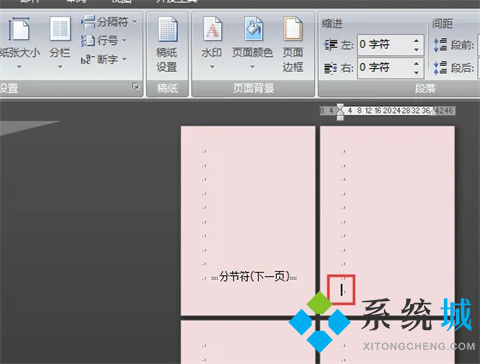
Task: Click the 行号 line numbers icon
Action: pos(88,41)
